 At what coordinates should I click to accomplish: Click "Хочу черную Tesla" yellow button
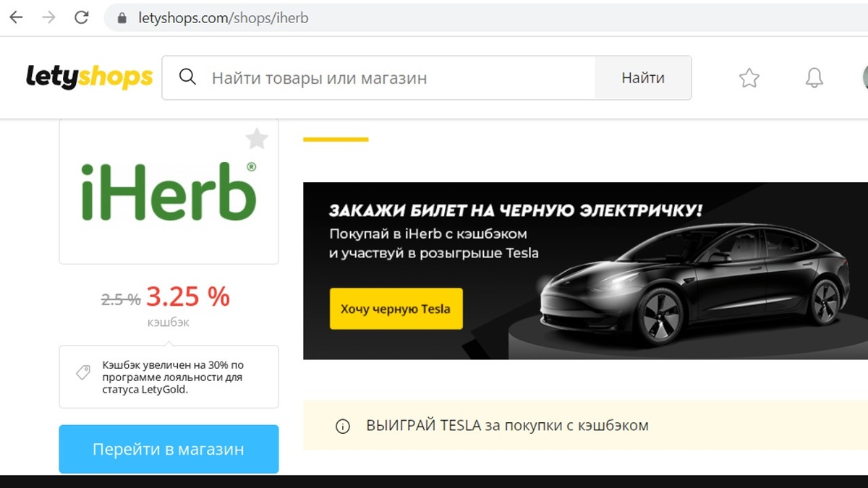[396, 309]
